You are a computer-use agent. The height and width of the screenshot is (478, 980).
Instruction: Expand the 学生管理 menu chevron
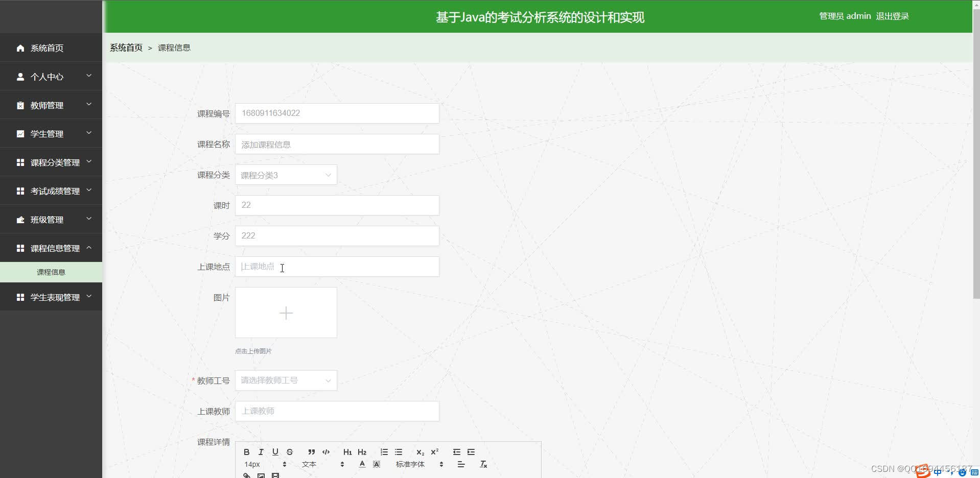[89, 133]
